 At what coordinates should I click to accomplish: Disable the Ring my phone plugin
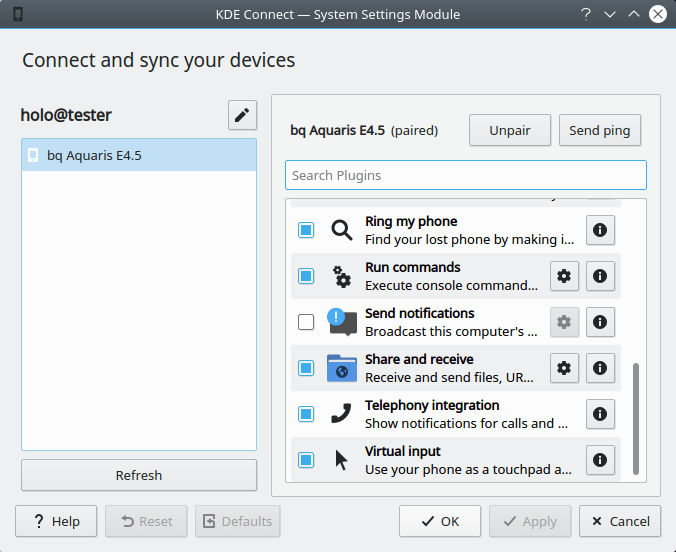[306, 230]
